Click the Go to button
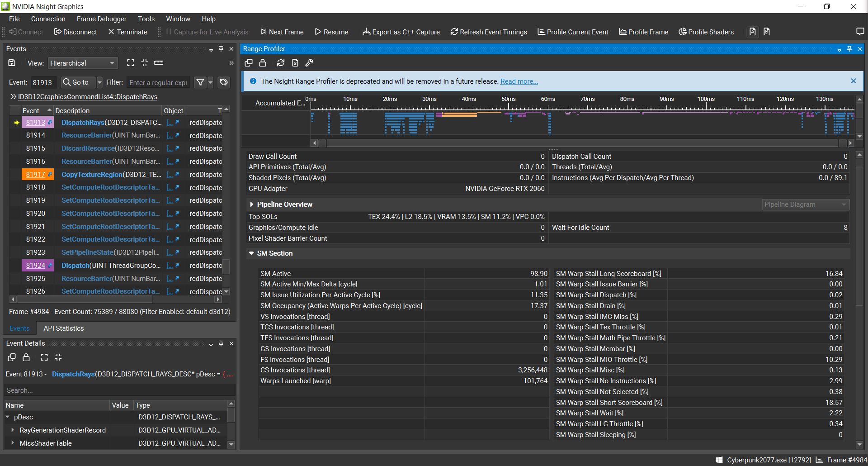 (x=79, y=82)
